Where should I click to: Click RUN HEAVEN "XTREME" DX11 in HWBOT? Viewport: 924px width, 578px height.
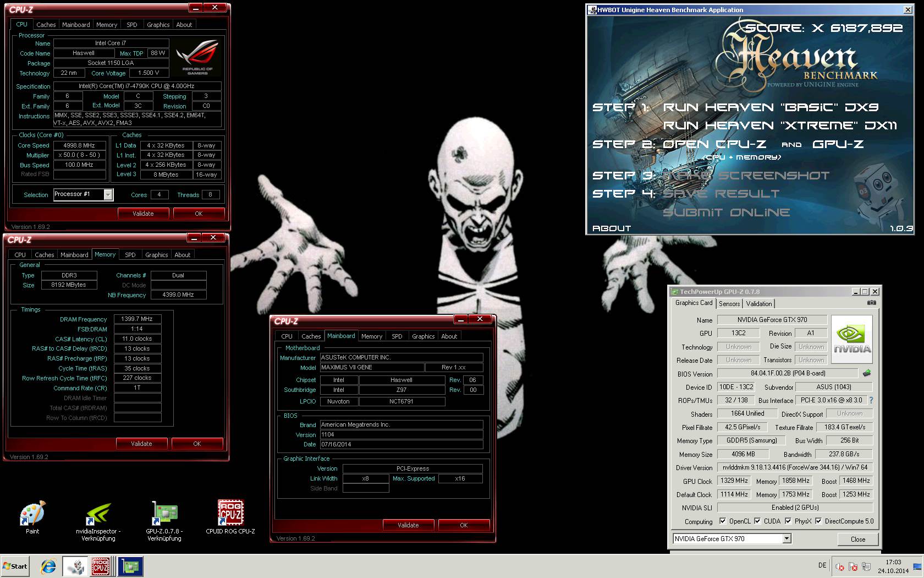click(x=780, y=126)
